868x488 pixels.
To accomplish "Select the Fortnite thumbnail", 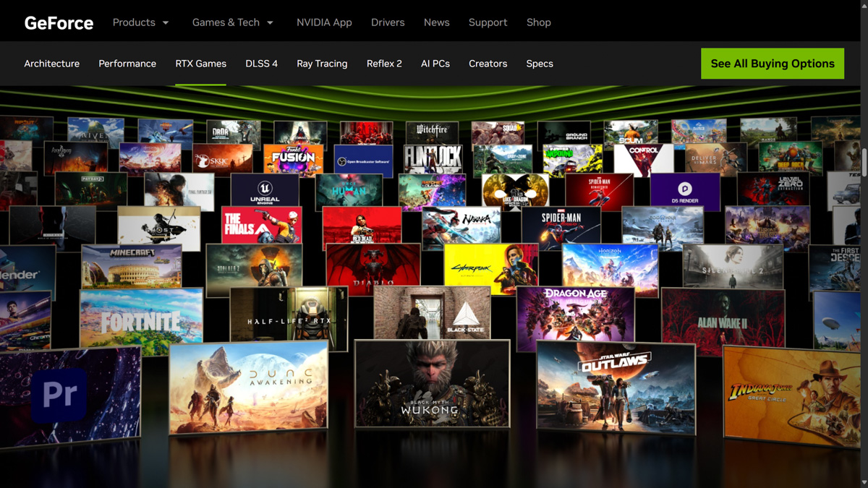I will [x=141, y=321].
